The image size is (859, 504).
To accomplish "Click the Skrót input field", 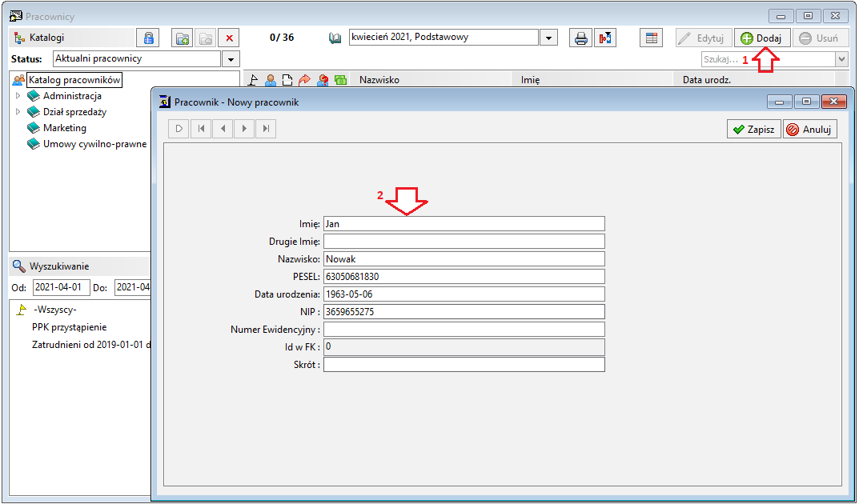I will (x=464, y=364).
